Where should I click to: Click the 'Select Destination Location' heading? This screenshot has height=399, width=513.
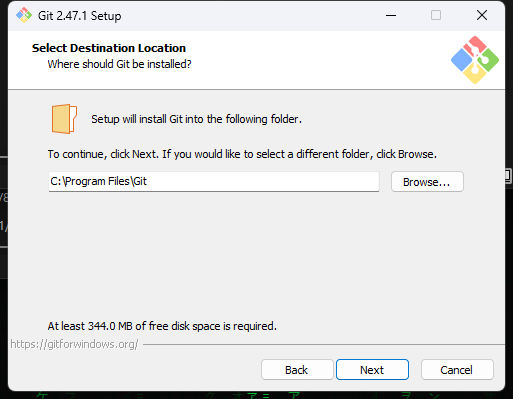point(109,48)
